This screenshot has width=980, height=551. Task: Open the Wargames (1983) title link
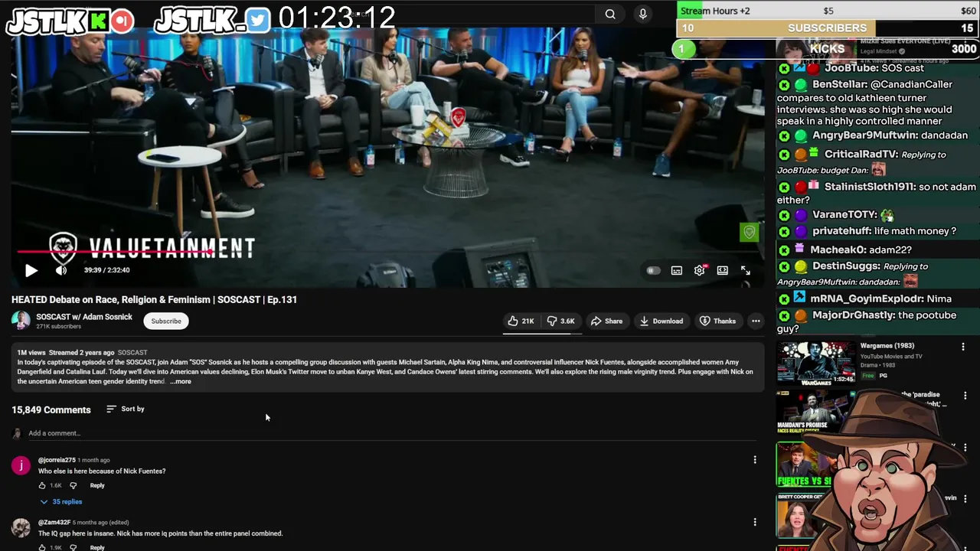(x=887, y=346)
